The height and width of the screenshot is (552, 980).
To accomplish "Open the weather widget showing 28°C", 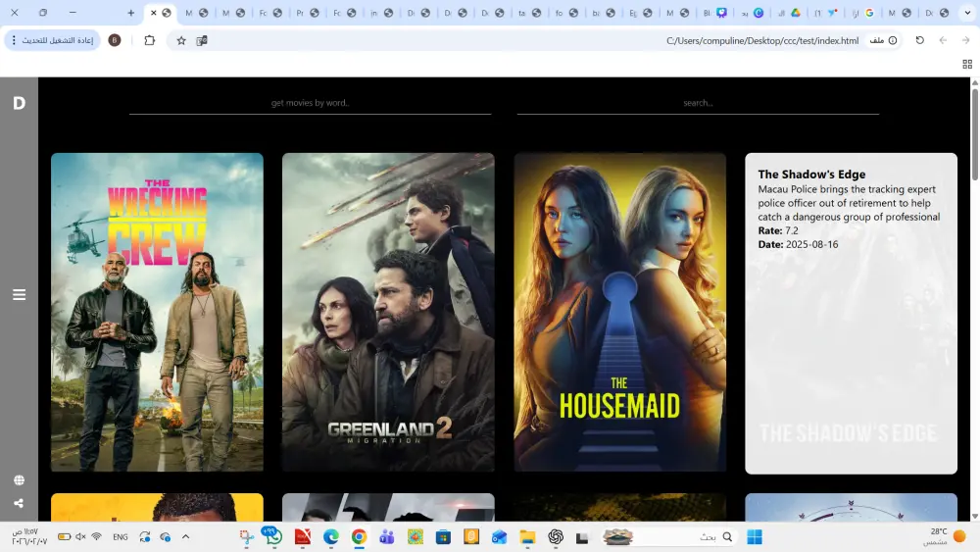I will tap(946, 536).
